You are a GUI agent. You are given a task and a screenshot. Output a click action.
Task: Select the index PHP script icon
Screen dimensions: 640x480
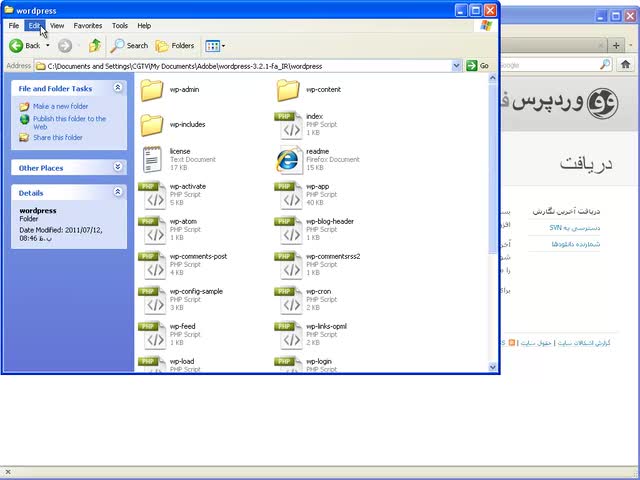click(289, 125)
